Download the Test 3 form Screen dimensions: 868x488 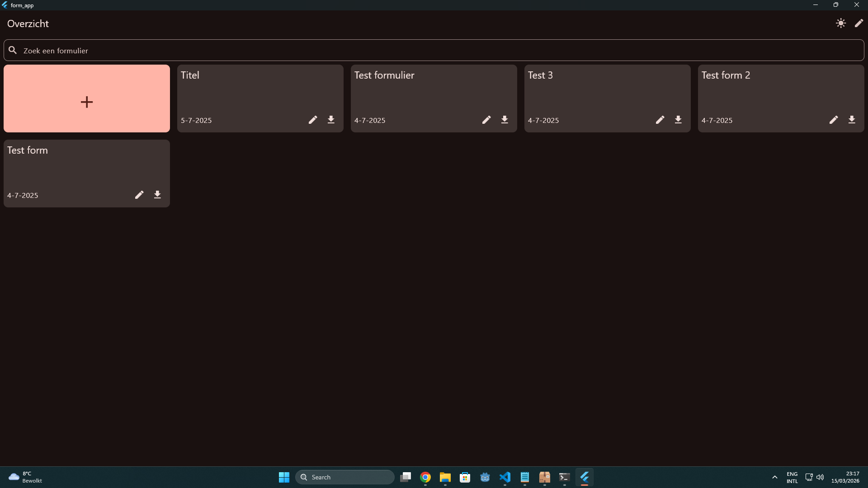[x=678, y=120]
